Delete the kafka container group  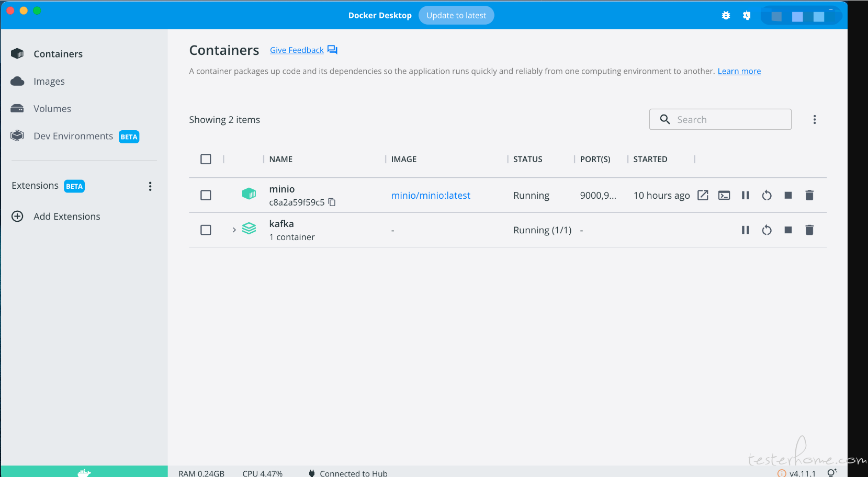tap(809, 230)
